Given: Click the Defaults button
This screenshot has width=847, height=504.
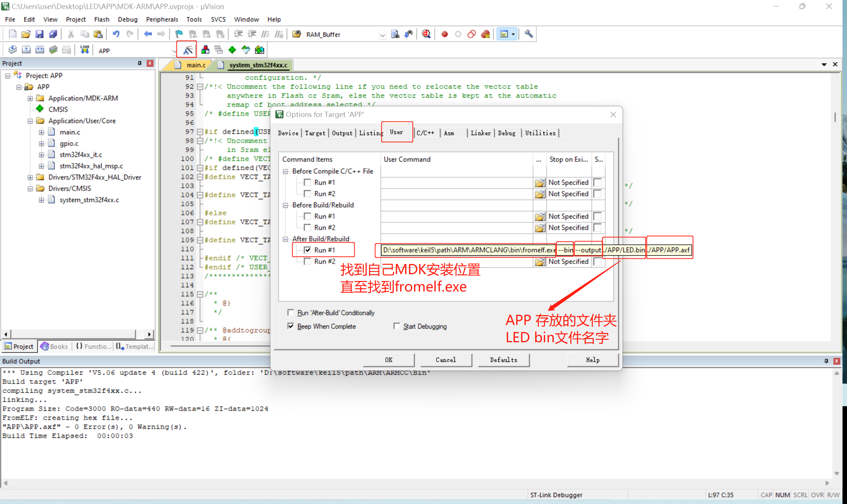Looking at the screenshot, I should click(504, 360).
